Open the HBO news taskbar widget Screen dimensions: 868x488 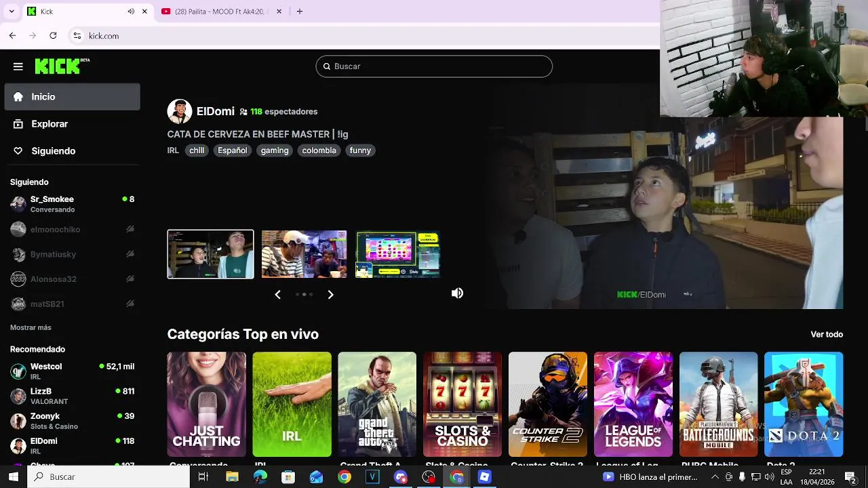point(650,477)
